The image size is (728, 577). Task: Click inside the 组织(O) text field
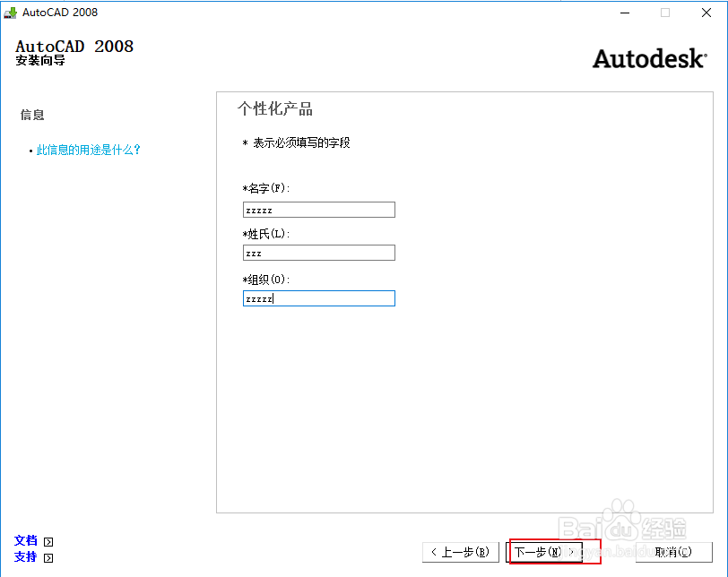(318, 297)
